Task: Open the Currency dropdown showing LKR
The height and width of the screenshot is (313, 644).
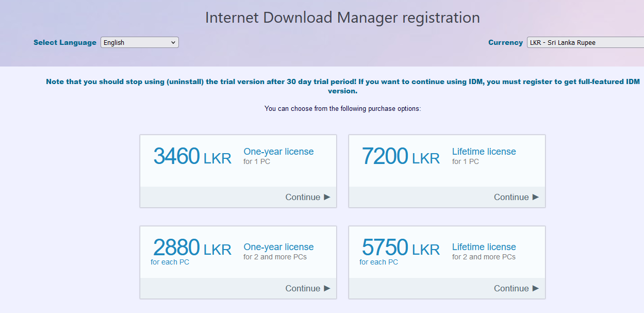Action: [x=585, y=42]
